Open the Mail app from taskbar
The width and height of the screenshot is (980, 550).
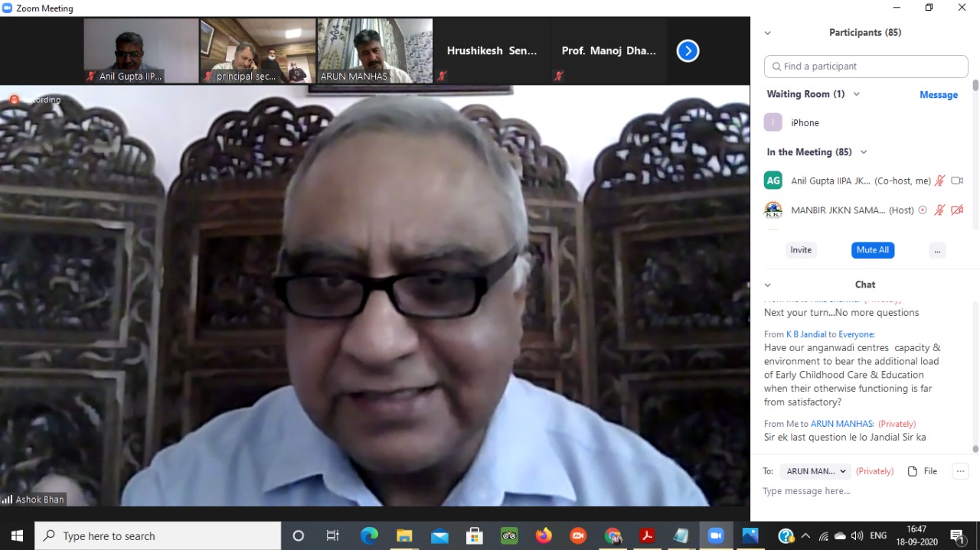click(439, 535)
